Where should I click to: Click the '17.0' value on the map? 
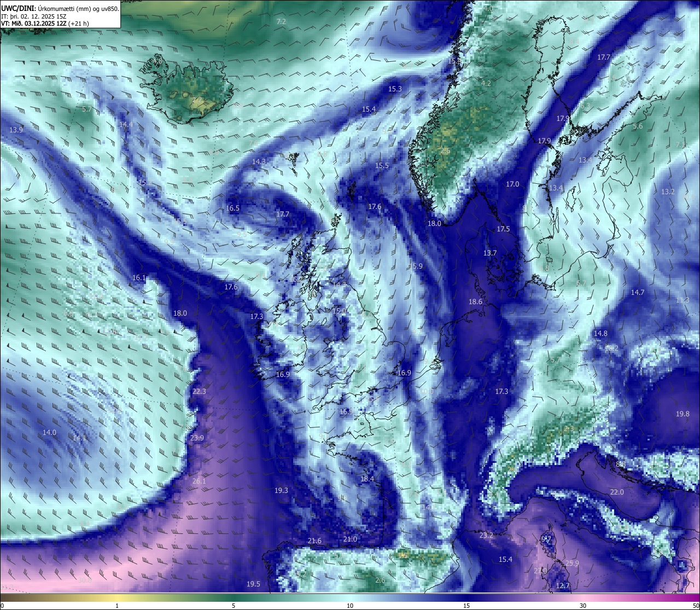[512, 184]
